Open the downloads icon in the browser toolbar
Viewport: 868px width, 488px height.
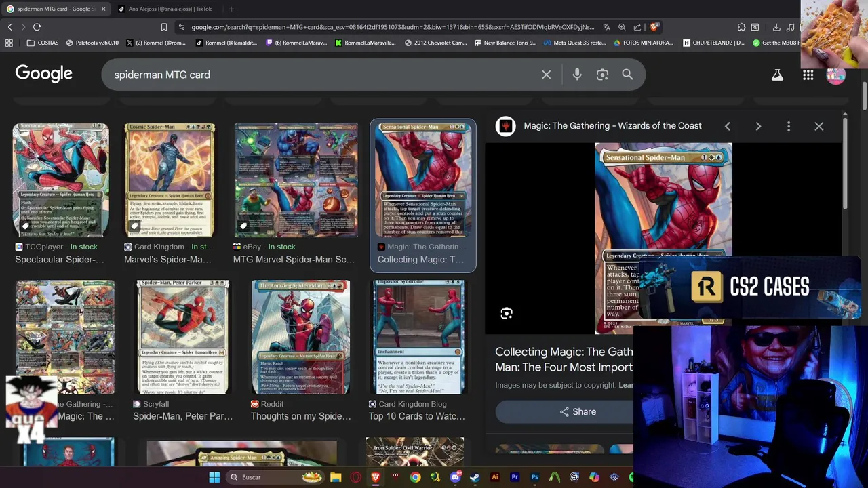coord(776,27)
